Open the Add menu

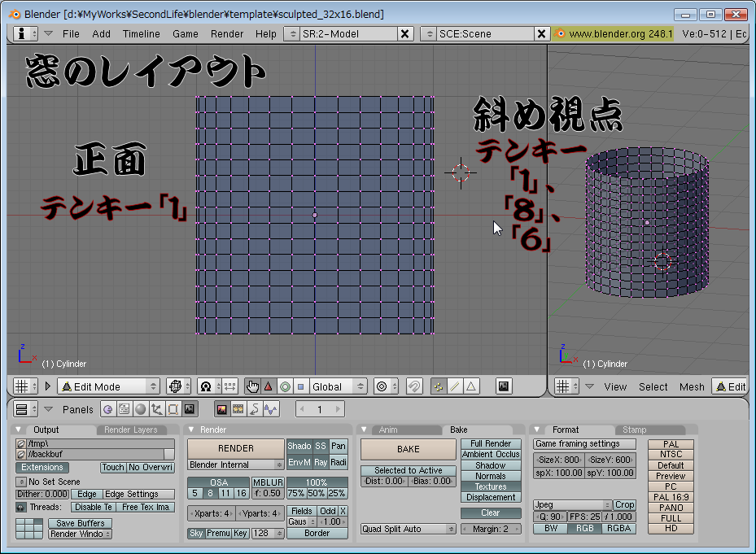[x=101, y=33]
